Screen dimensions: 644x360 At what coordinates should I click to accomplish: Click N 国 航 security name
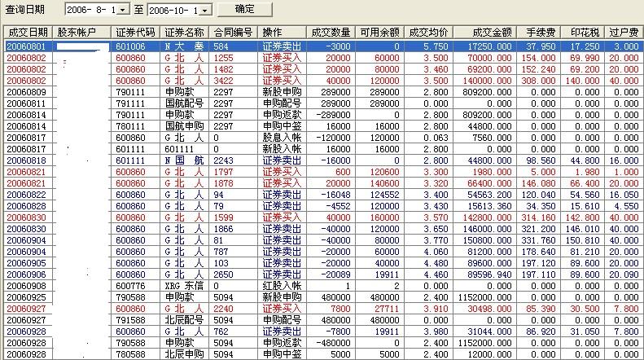pos(184,160)
